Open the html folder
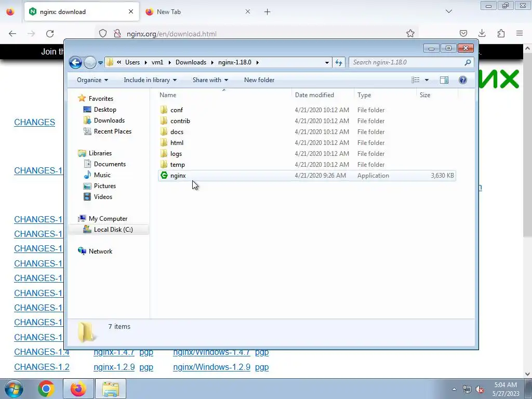532x399 pixels. tap(177, 142)
